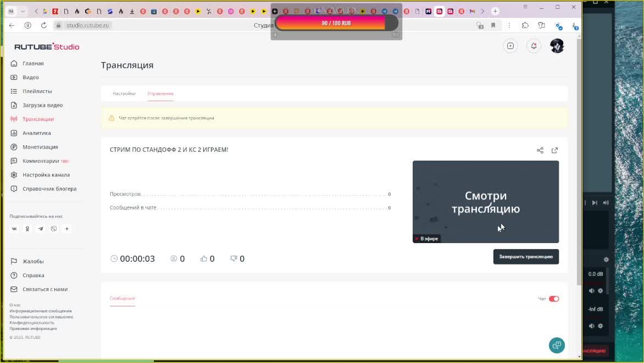Click the add video icon in header
644x363 pixels.
[510, 46]
